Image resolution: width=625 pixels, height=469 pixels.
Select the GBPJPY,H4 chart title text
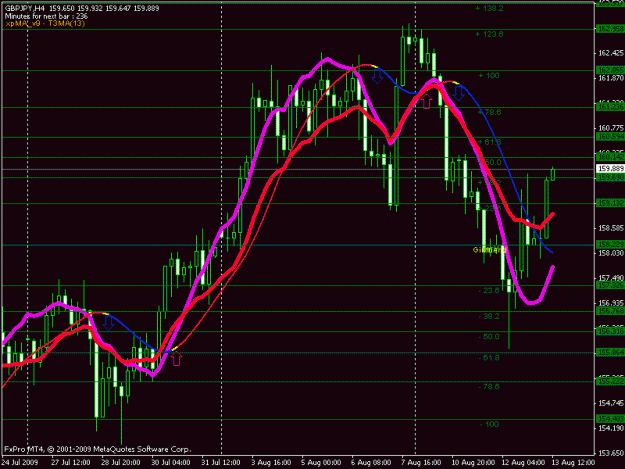[x=25, y=8]
